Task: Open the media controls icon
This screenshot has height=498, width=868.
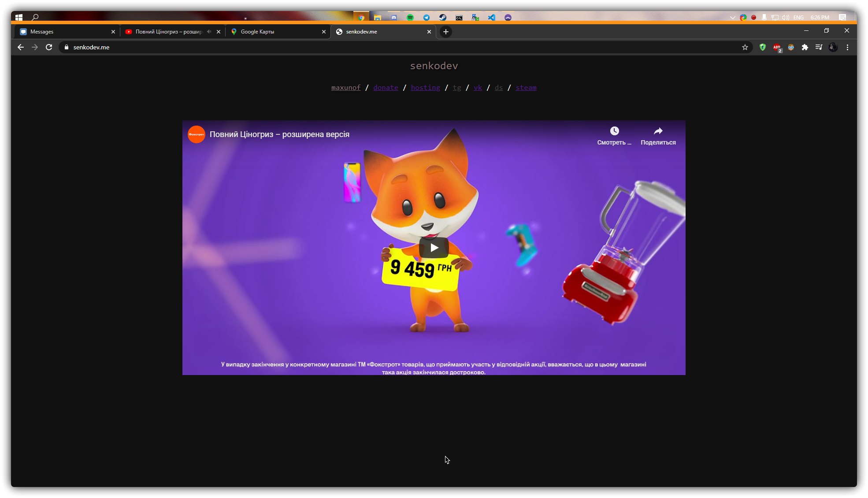Action: [x=819, y=47]
